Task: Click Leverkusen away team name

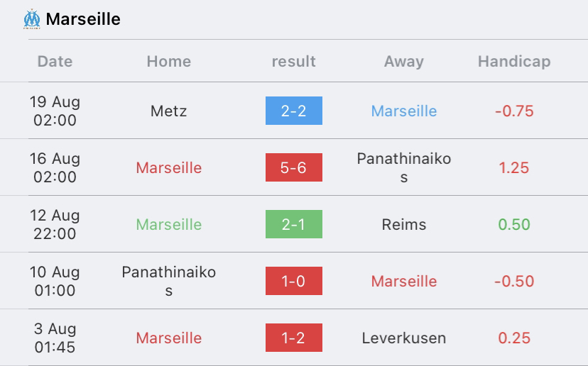Action: [404, 338]
